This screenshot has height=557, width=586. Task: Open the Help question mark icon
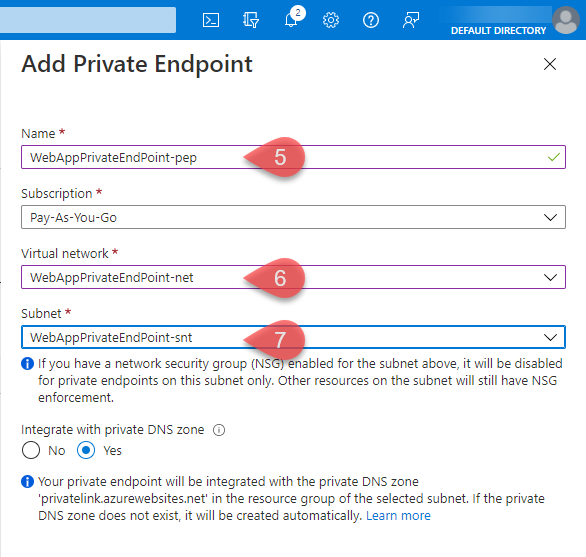[371, 20]
